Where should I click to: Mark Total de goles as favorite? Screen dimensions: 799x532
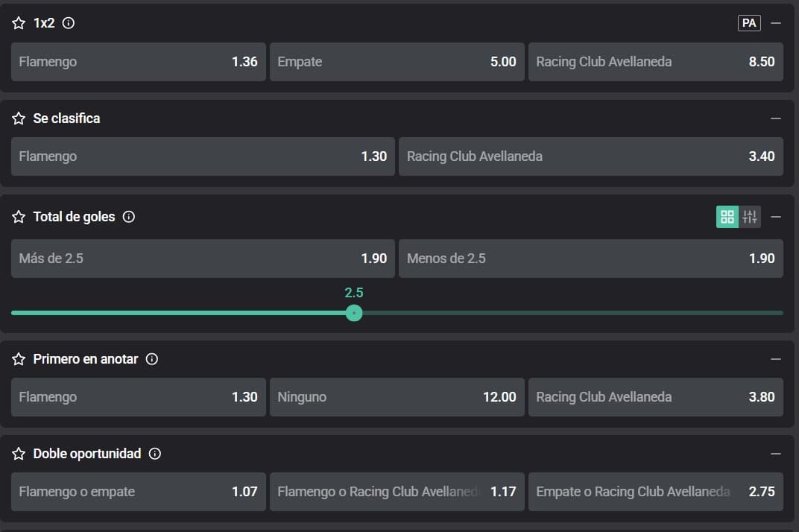click(x=19, y=217)
